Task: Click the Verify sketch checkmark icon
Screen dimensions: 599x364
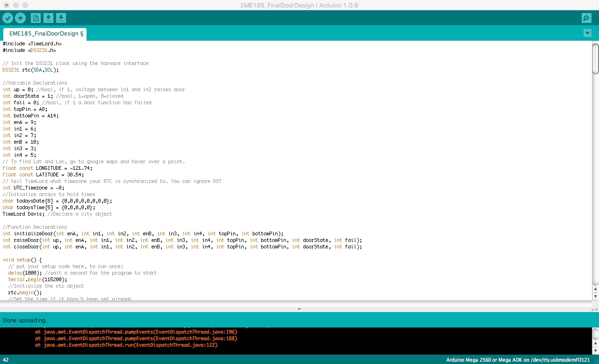Action: coord(8,18)
